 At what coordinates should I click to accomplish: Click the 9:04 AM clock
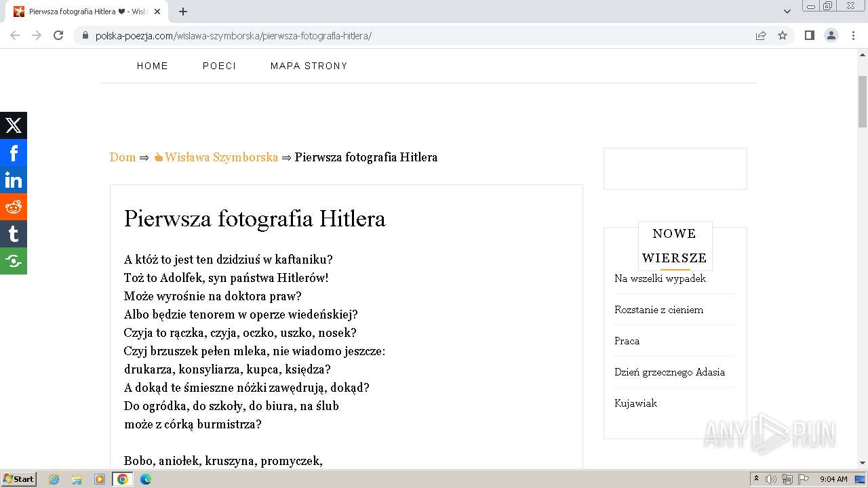833,479
